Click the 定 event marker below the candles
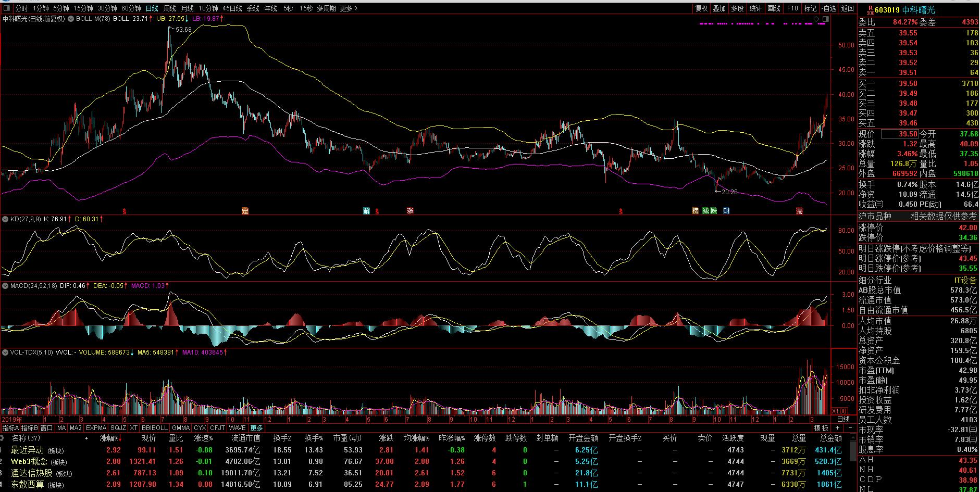980x492 pixels. point(245,211)
